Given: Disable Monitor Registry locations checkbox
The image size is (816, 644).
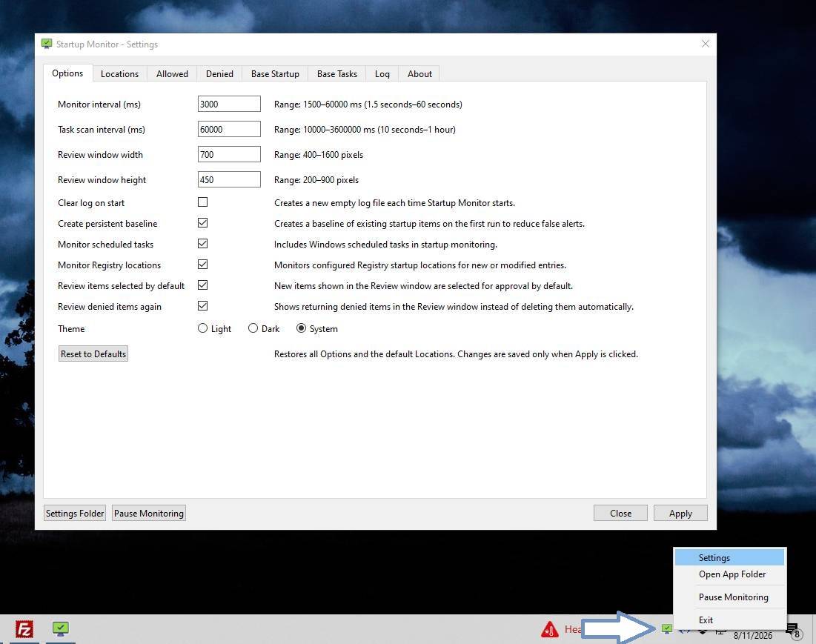Looking at the screenshot, I should pyautogui.click(x=202, y=265).
